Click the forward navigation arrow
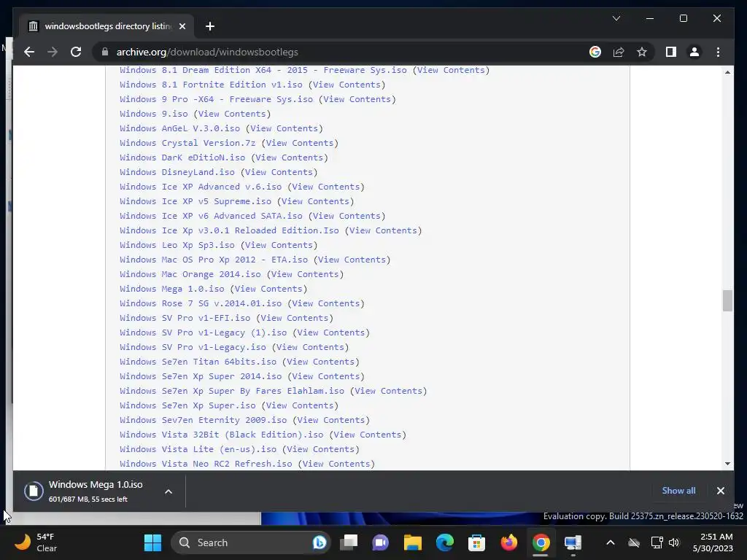 coord(53,52)
